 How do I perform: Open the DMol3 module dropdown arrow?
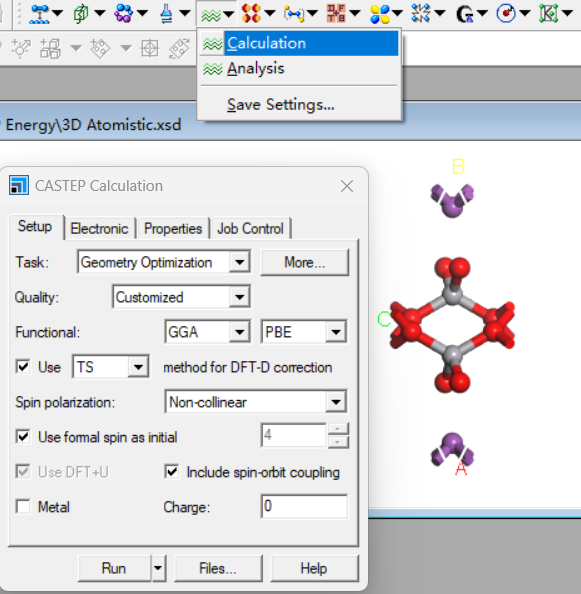point(398,14)
